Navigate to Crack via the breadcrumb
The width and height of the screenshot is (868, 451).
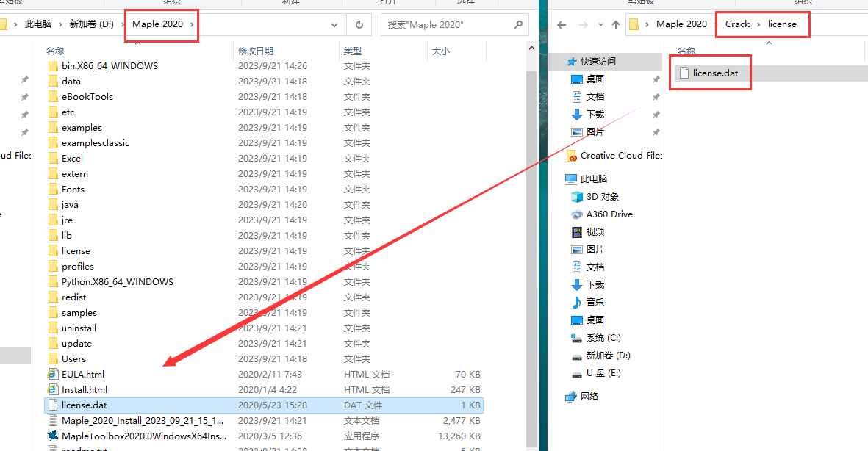pos(737,24)
